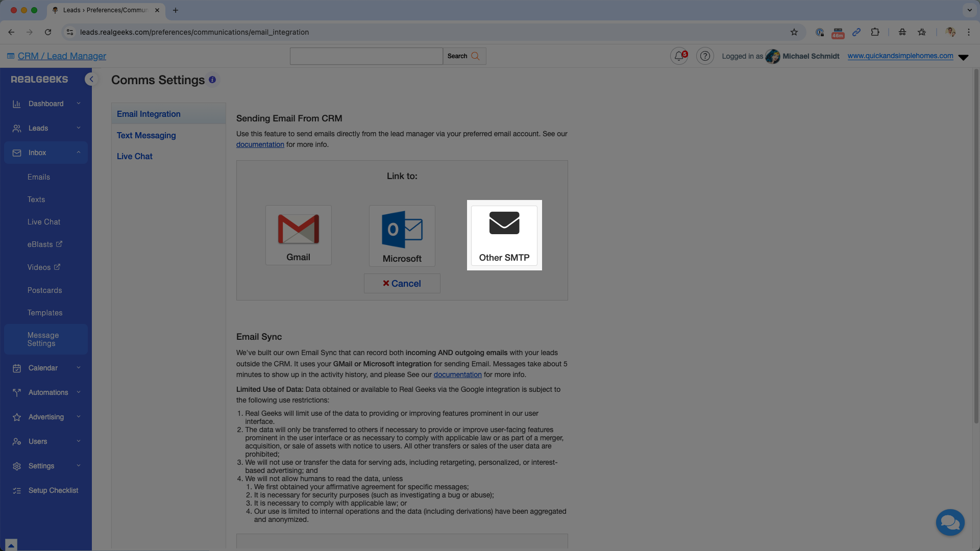Open Emails under Inbox

point(39,177)
